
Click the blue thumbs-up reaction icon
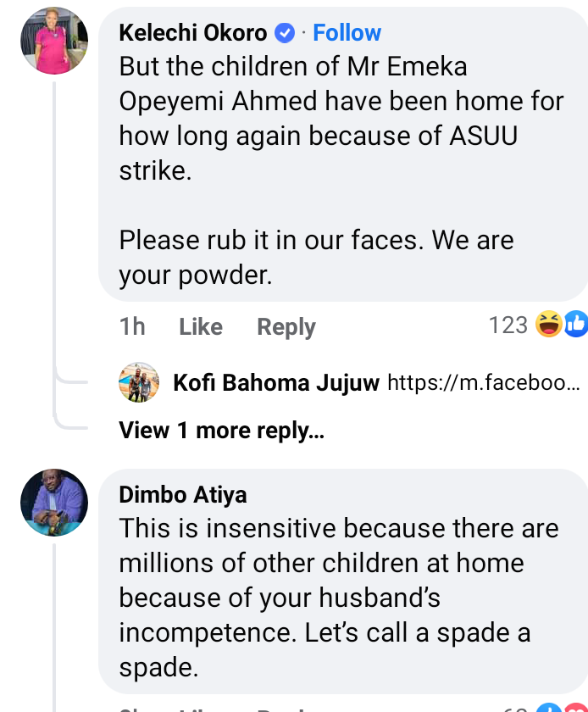coord(576,323)
